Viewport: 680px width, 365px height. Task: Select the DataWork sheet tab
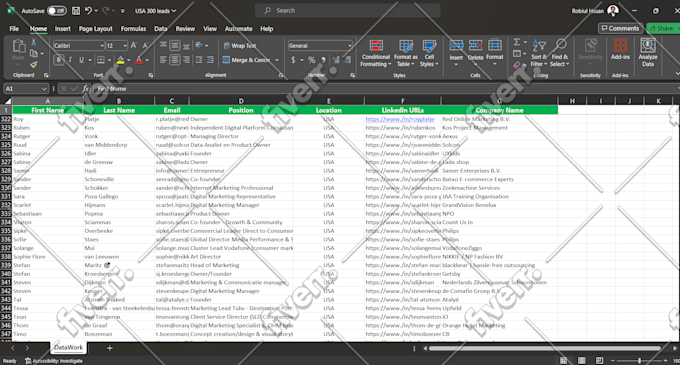[x=69, y=348]
